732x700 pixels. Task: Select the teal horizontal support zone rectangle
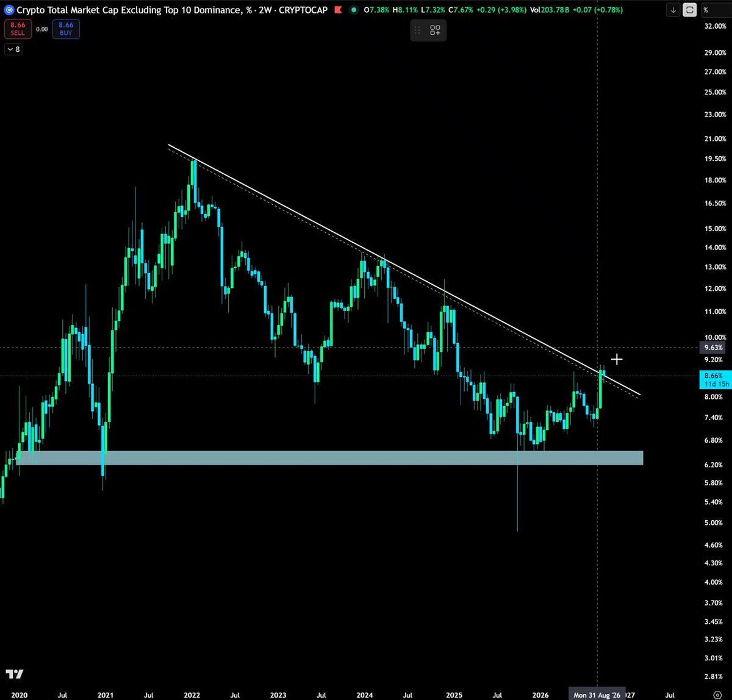[329, 458]
